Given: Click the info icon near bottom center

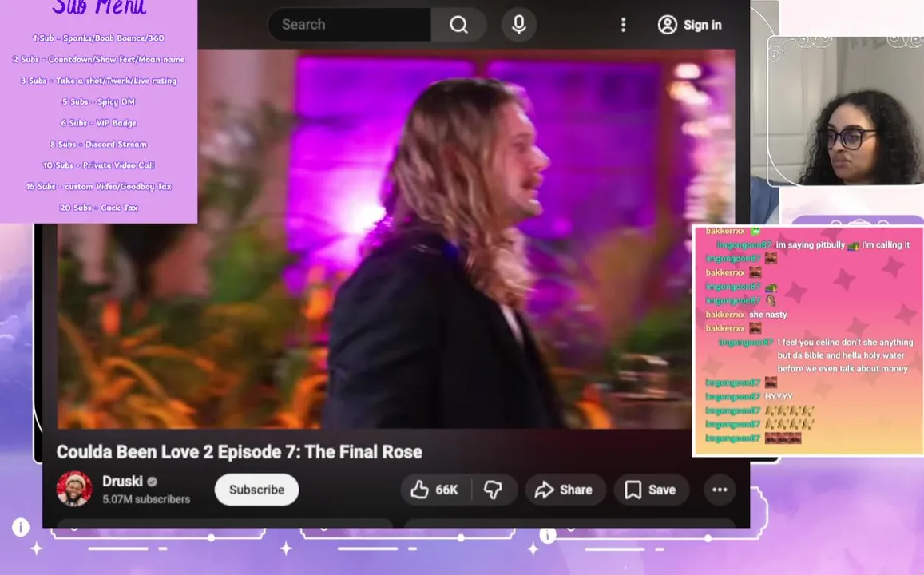Looking at the screenshot, I should 547,535.
